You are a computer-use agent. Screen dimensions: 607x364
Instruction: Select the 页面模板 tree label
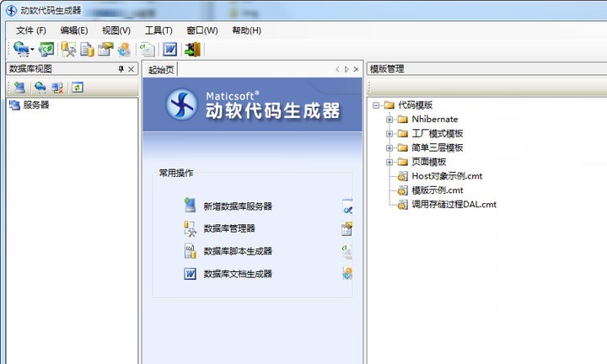click(428, 162)
